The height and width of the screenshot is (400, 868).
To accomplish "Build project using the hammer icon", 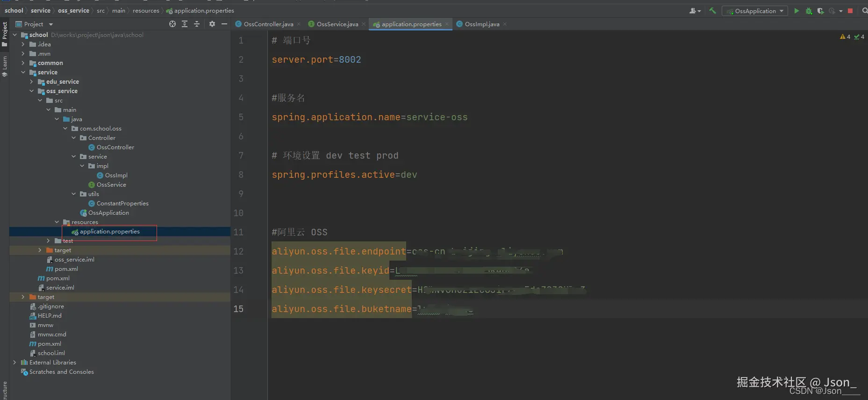I will point(712,11).
